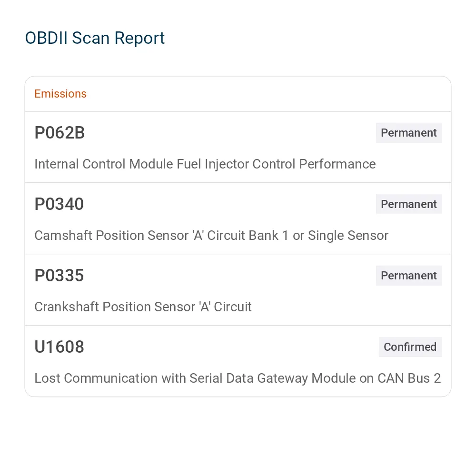Click the Confirmed status badge for U1608
The height and width of the screenshot is (476, 476).
click(x=410, y=347)
